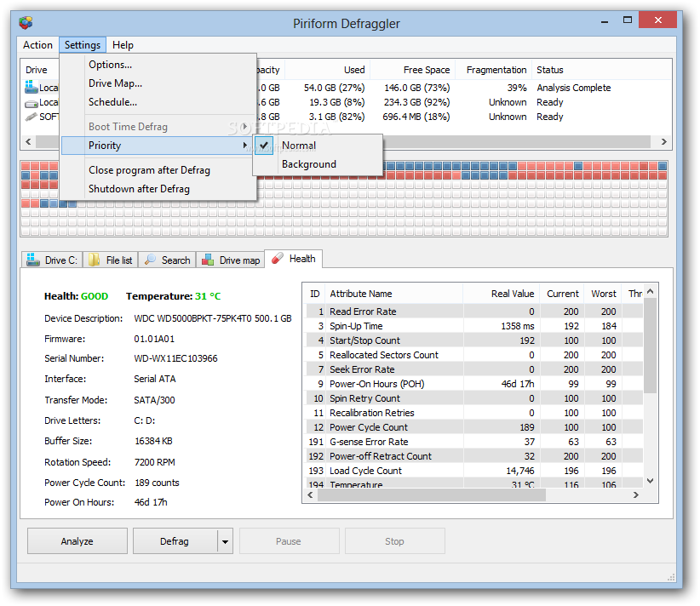Click drive list scroll left arrow
Screen dimensions: 700x606
(x=29, y=141)
